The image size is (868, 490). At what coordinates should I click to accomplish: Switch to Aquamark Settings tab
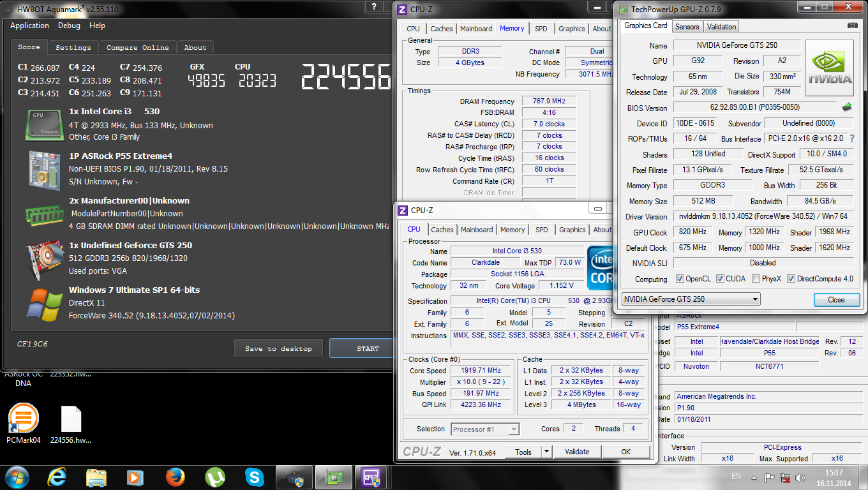coord(73,47)
